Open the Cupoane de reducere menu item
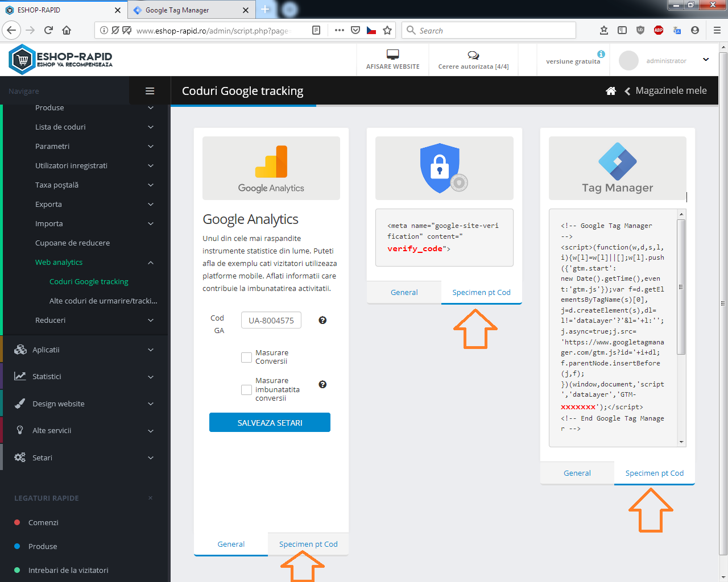728x582 pixels. tap(73, 243)
